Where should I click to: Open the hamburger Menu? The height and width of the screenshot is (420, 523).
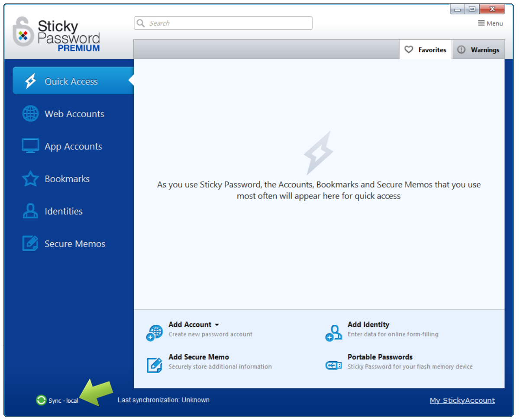(490, 23)
